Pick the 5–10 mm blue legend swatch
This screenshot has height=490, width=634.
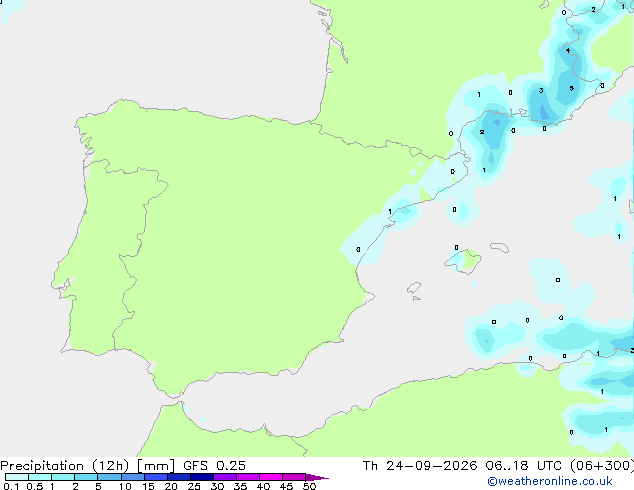(109, 477)
